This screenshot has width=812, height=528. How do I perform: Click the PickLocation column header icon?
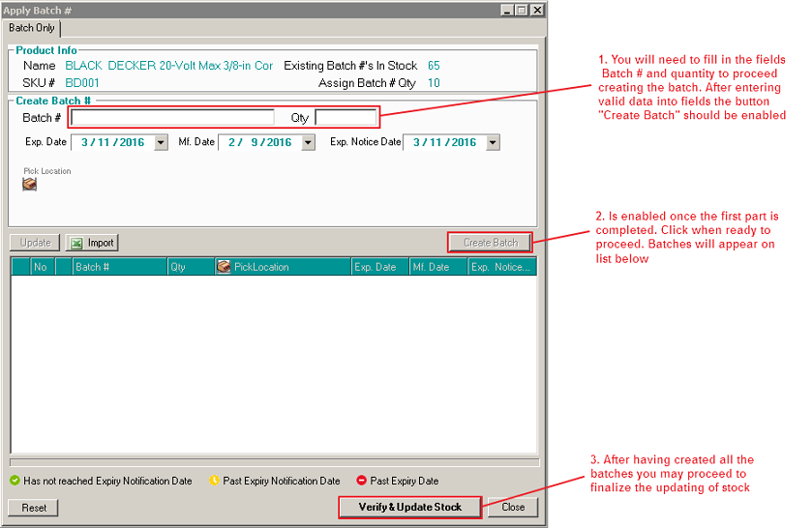coord(224,267)
